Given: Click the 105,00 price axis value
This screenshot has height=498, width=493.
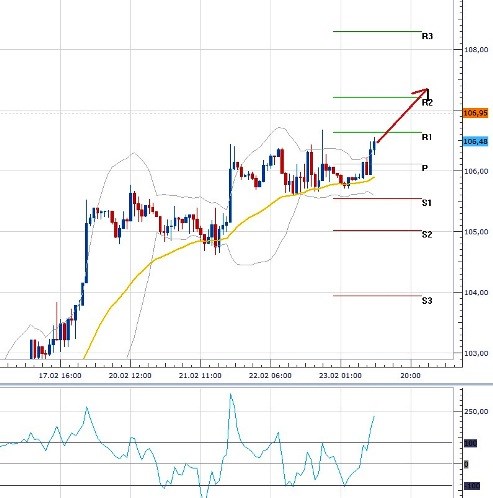Looking at the screenshot, I should (476, 232).
